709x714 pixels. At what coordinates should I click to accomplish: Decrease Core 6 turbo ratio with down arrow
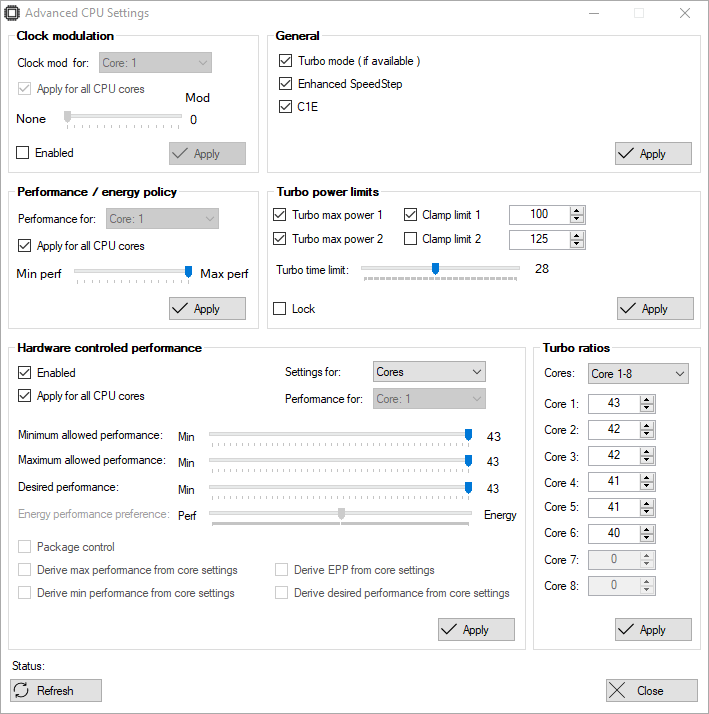[x=647, y=538]
